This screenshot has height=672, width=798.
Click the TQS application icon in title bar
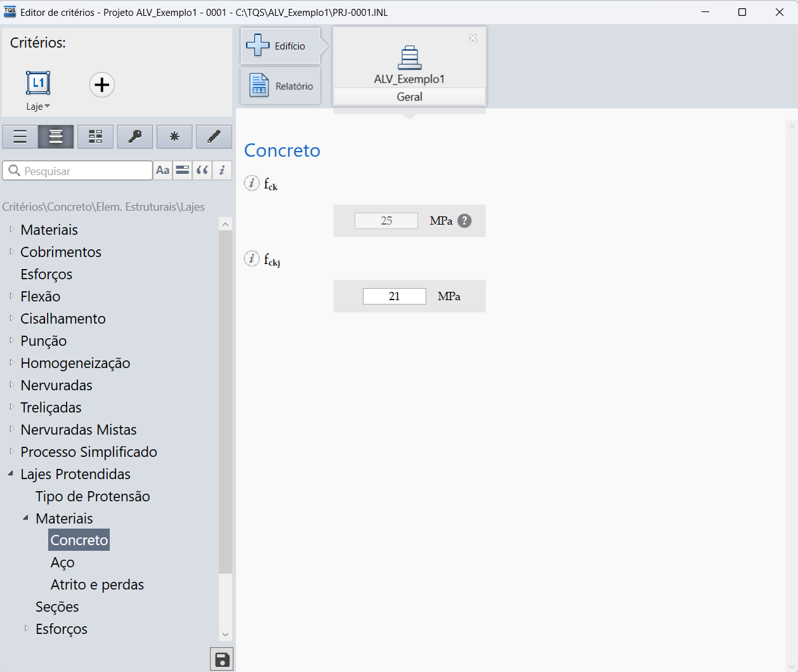click(10, 12)
